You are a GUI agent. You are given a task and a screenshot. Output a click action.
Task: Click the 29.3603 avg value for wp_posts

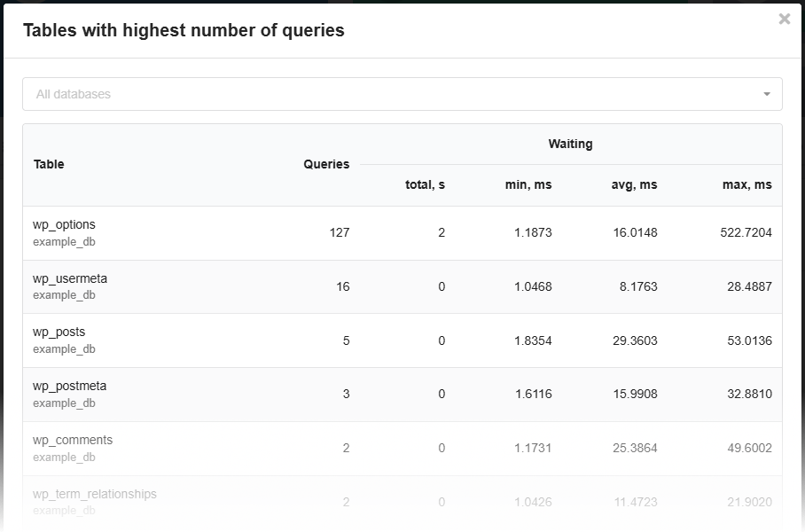tap(635, 340)
